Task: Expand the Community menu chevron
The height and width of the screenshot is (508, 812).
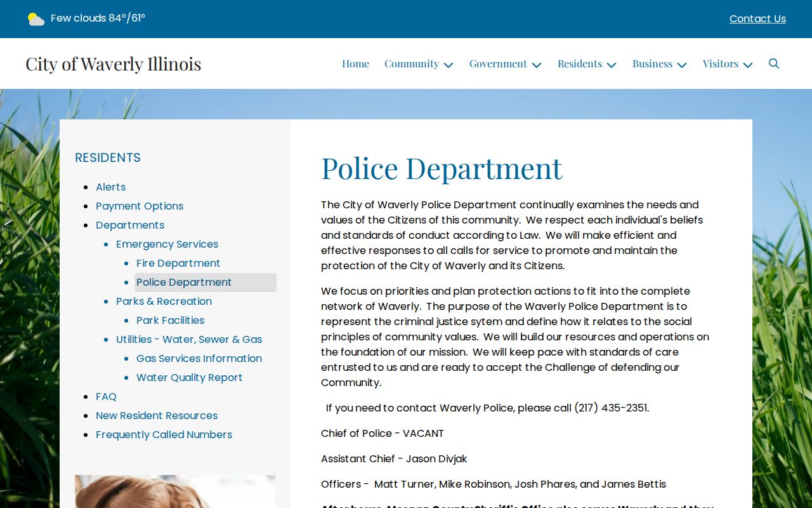Action: click(449, 65)
